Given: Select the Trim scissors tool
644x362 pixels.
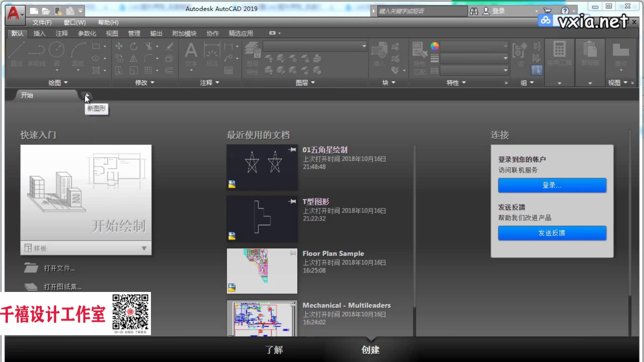Looking at the screenshot, I should pyautogui.click(x=149, y=46).
